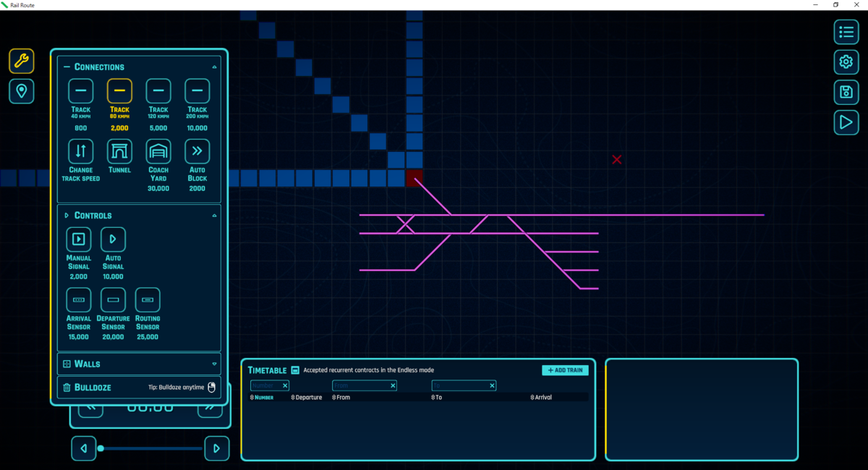The image size is (868, 470).
Task: Pick the Auto Signal tool
Action: point(113,239)
